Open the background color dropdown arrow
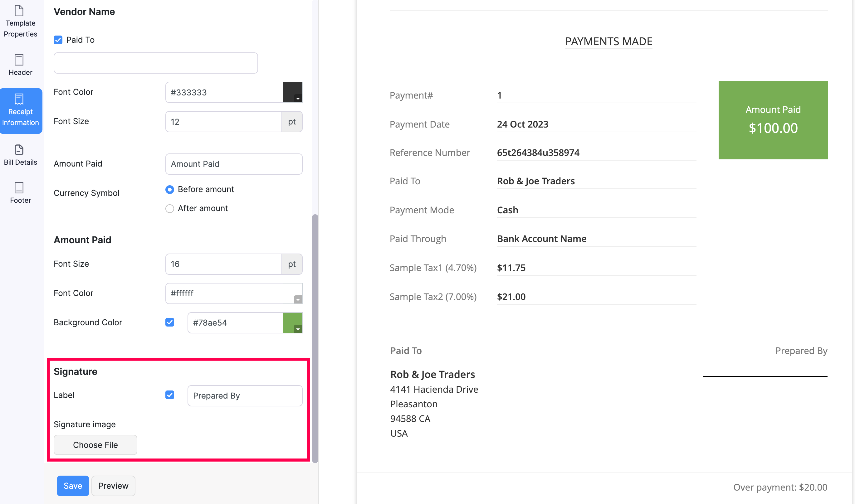The width and height of the screenshot is (855, 504). click(298, 328)
